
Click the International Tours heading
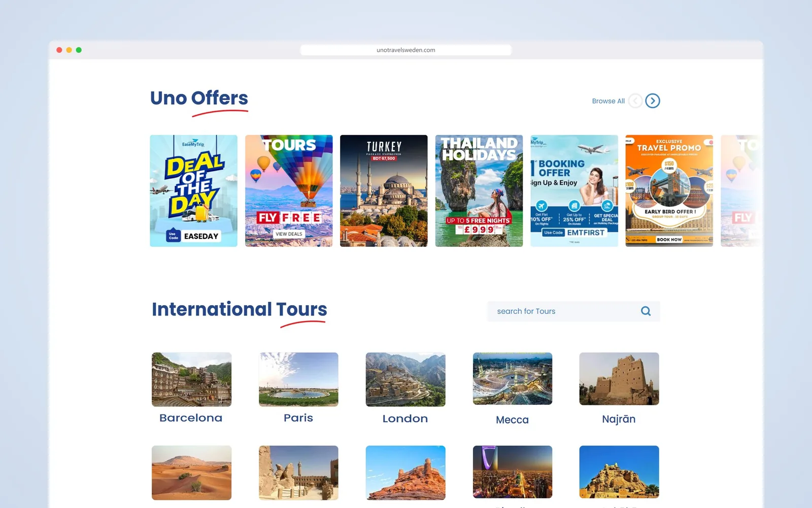(x=240, y=309)
